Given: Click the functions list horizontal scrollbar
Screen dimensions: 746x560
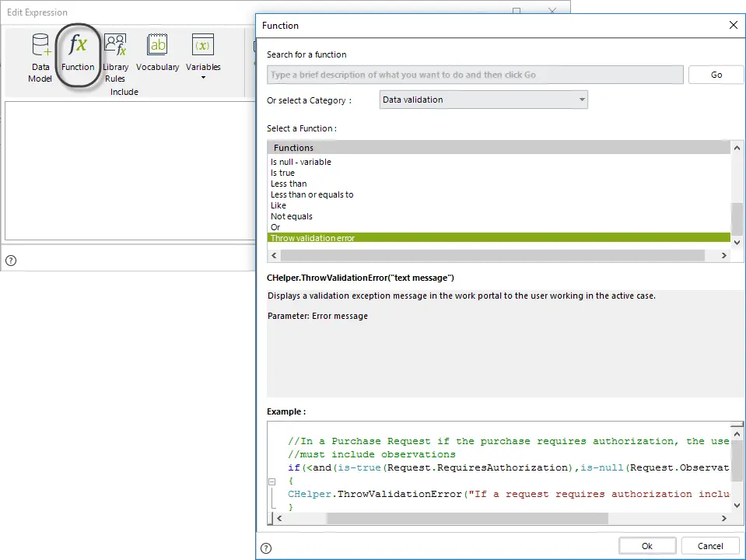Looking at the screenshot, I should click(492, 255).
